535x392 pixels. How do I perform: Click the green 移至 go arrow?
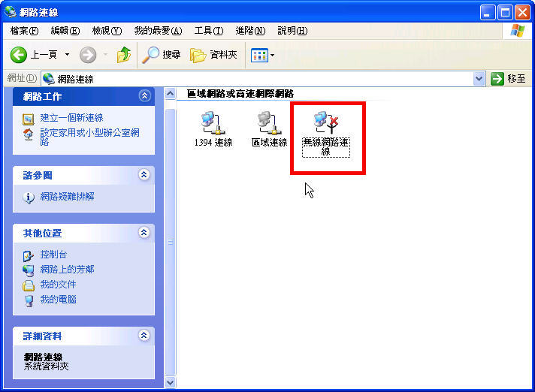click(x=497, y=79)
